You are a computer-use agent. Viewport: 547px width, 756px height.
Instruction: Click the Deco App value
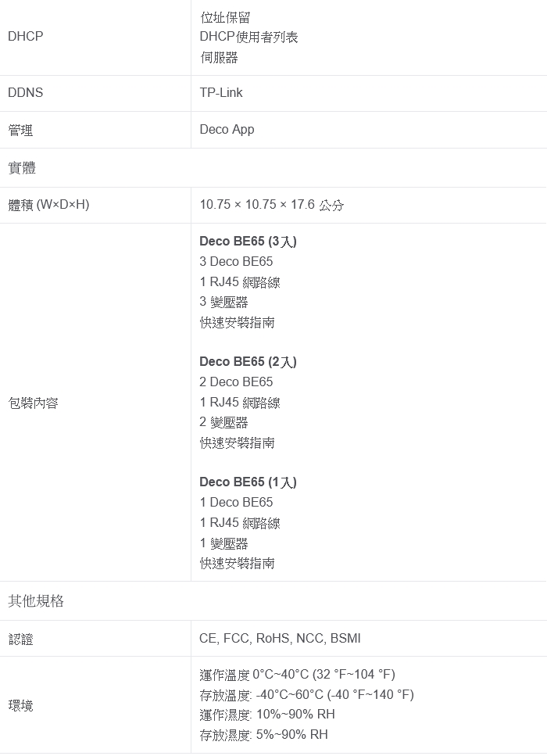227,130
